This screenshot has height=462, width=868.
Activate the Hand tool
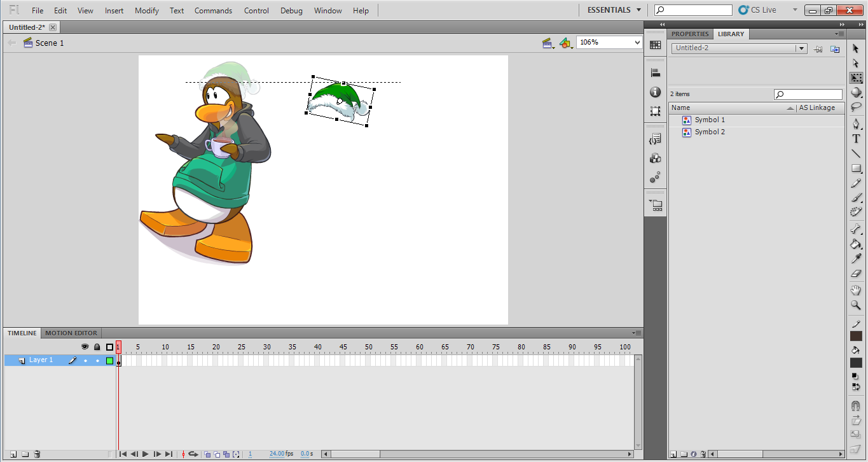856,290
